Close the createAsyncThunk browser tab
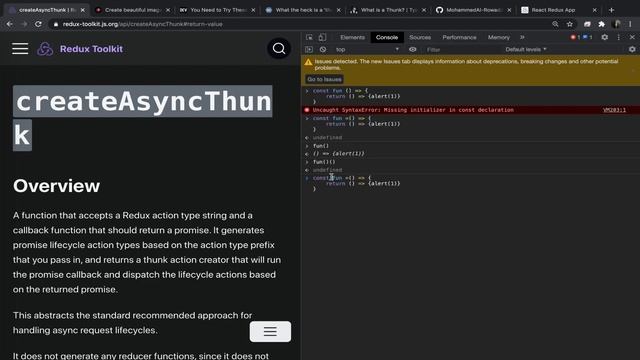 tap(83, 10)
